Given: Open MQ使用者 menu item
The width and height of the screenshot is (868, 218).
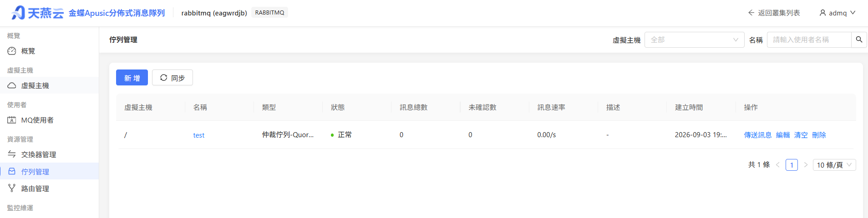Looking at the screenshot, I should pos(49,120).
